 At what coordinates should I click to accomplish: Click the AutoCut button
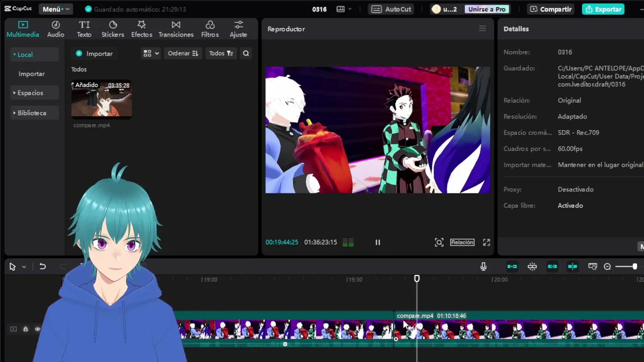point(392,9)
